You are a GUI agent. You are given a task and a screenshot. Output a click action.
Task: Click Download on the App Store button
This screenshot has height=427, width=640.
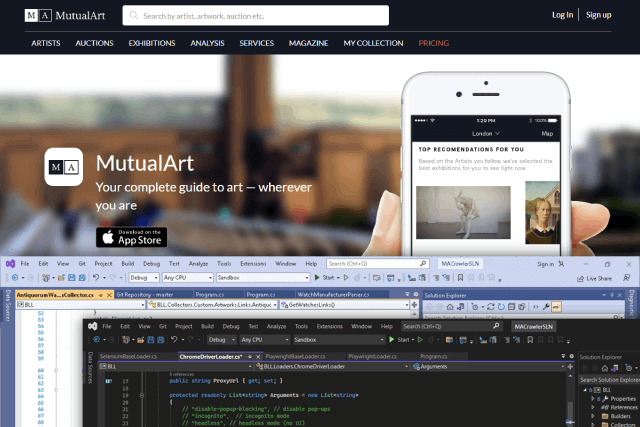[x=131, y=237]
